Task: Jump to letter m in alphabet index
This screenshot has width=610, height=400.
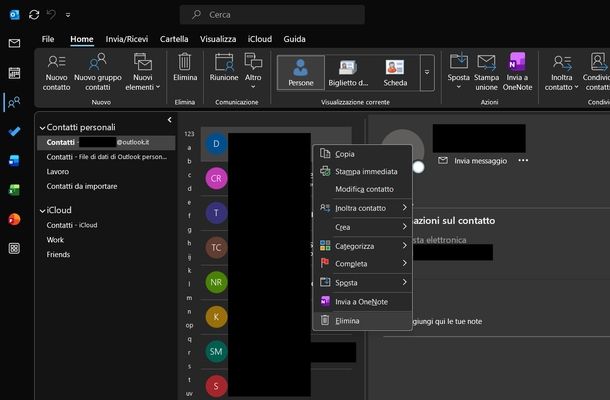Action: tap(189, 298)
